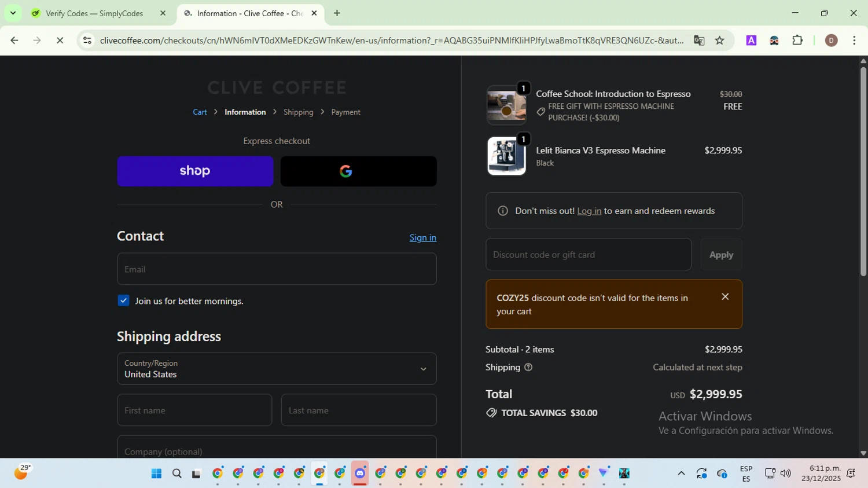
Task: Dismiss the COZY25 invalid code message
Action: [x=725, y=296]
